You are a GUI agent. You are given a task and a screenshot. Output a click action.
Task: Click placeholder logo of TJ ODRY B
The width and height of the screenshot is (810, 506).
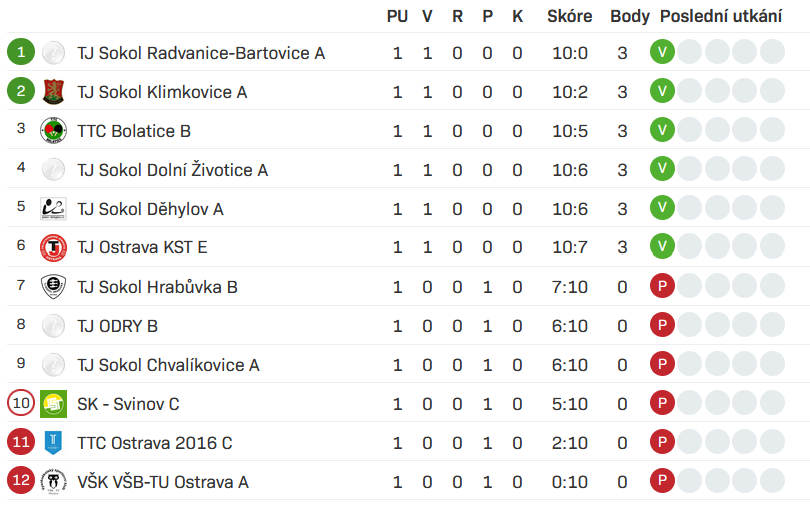(x=53, y=326)
